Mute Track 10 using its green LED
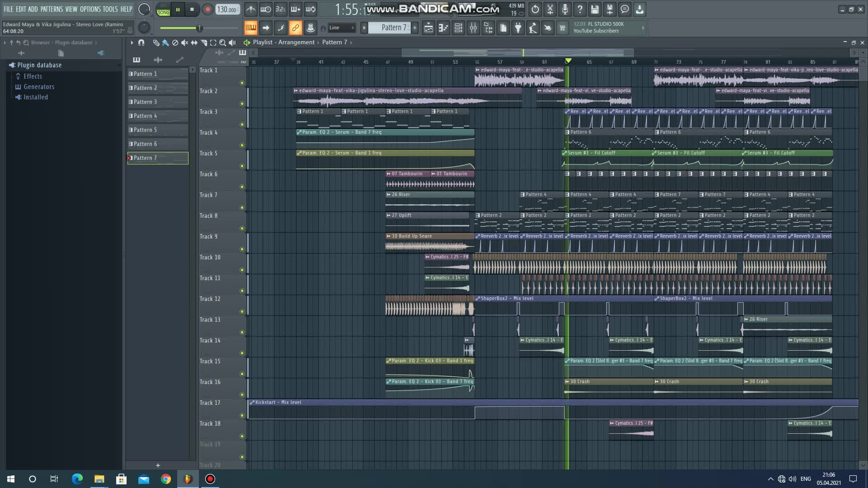 [x=242, y=270]
